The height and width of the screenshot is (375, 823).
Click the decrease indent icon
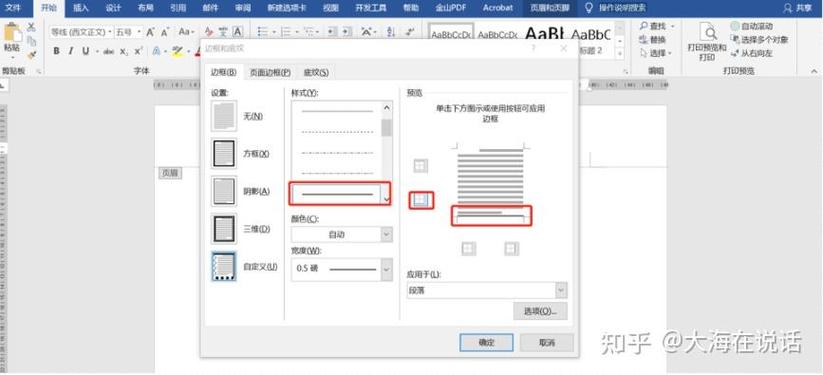[332, 32]
